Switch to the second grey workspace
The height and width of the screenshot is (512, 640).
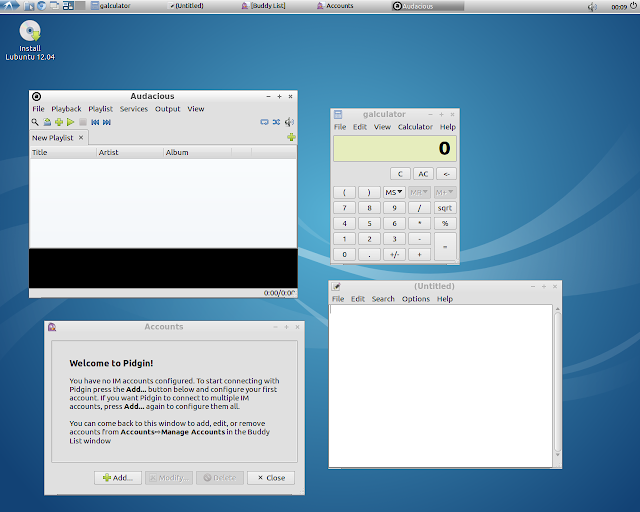[x=80, y=6]
